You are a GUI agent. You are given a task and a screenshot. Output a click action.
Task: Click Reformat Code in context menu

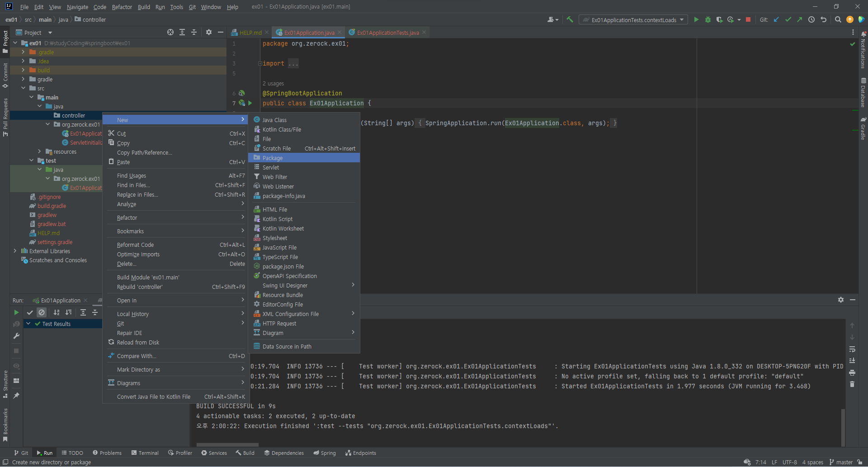[175, 245]
